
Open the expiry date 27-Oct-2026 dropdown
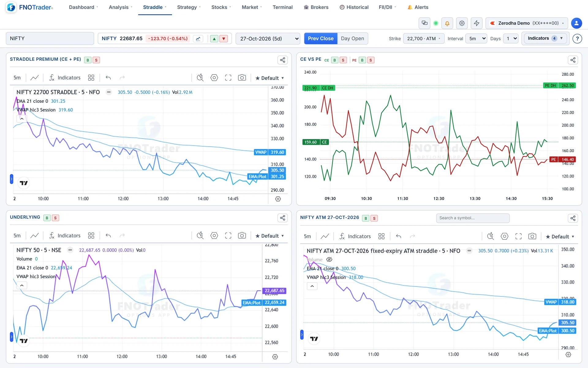[268, 39]
